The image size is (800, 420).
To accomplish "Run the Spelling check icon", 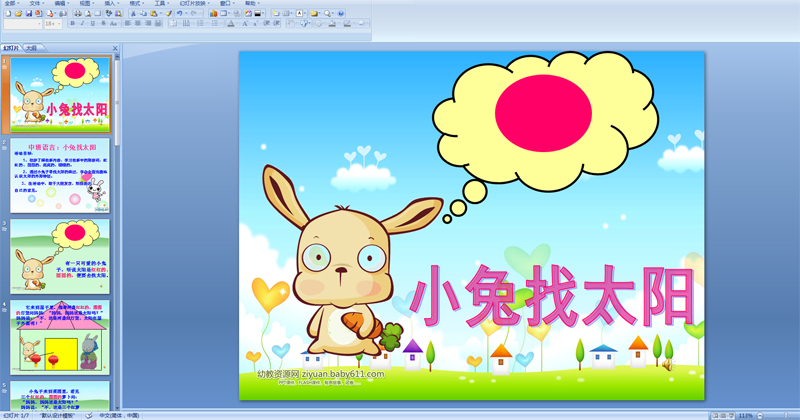I will click(109, 13).
